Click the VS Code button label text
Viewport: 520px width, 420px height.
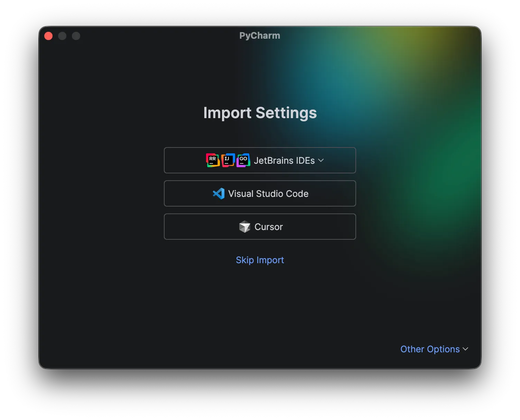[268, 193]
